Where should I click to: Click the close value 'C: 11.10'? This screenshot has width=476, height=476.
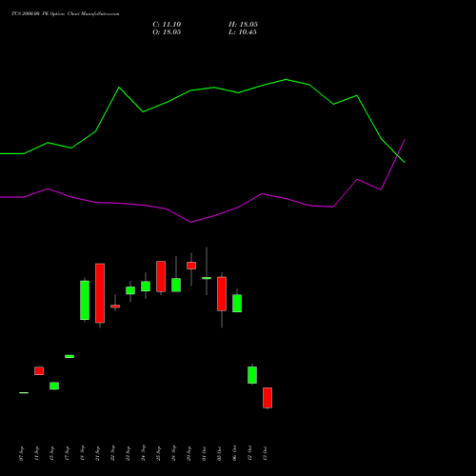167,25
